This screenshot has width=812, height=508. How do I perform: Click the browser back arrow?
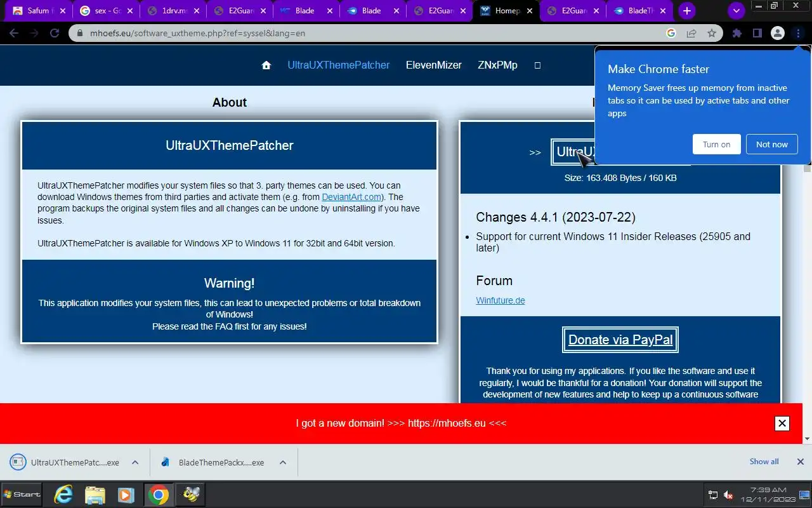click(x=14, y=33)
